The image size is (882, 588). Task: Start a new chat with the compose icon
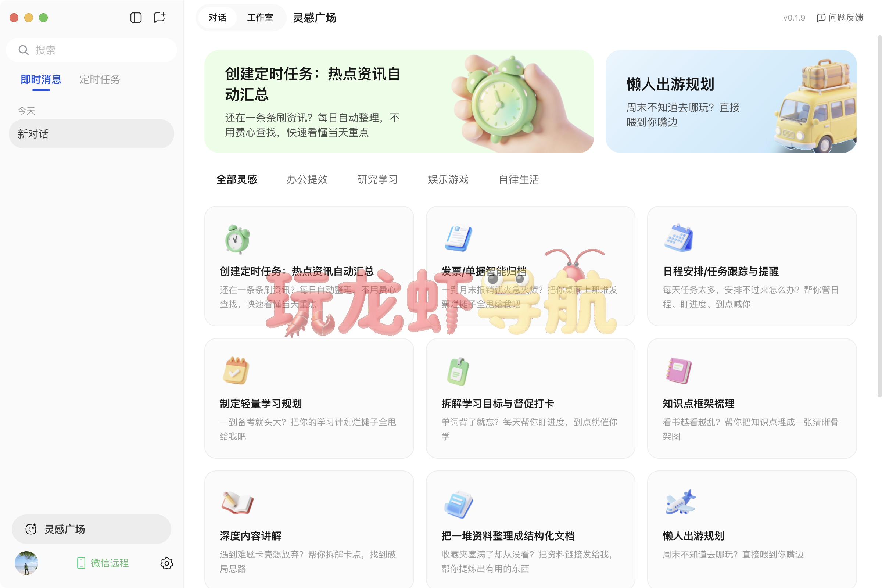(160, 18)
